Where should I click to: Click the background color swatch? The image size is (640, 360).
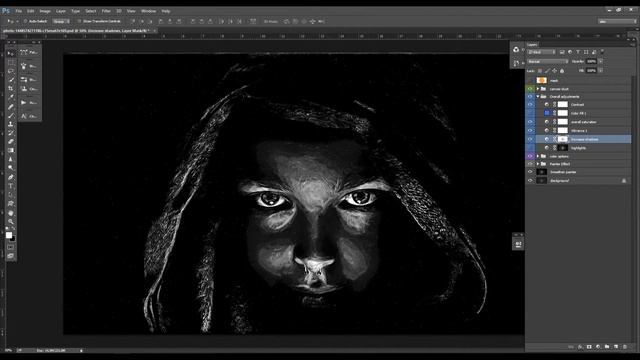[13, 238]
